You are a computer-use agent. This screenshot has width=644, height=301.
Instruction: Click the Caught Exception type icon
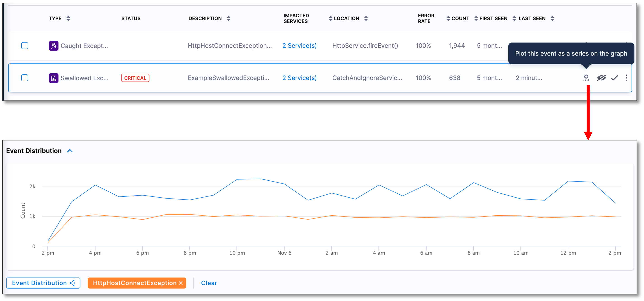pyautogui.click(x=54, y=46)
